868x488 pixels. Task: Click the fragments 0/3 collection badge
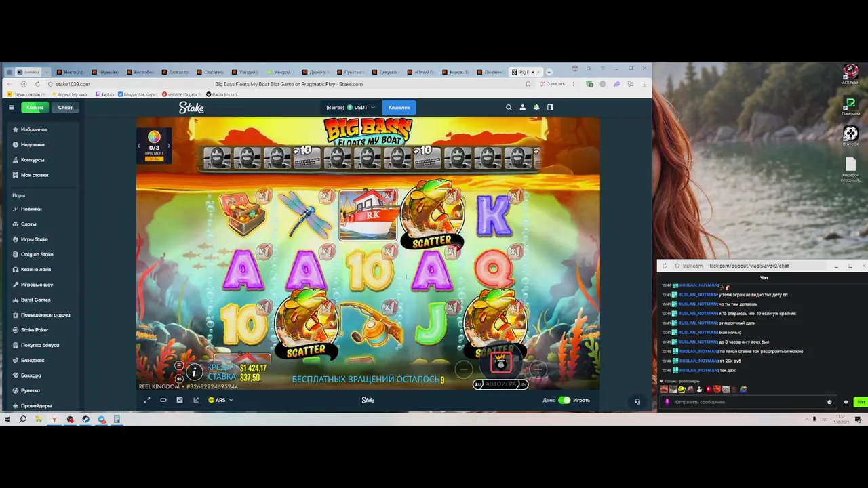[154, 146]
